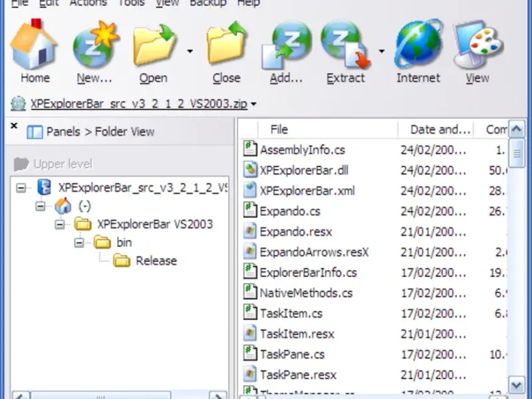Viewport: 532px width, 399px height.
Task: Select Expando.cs in the file list
Action: [290, 211]
